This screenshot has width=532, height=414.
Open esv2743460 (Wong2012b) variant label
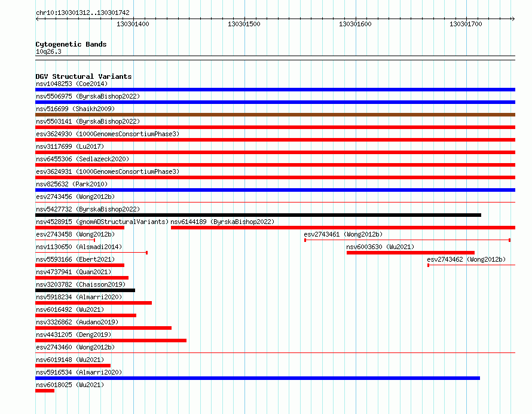[75, 347]
